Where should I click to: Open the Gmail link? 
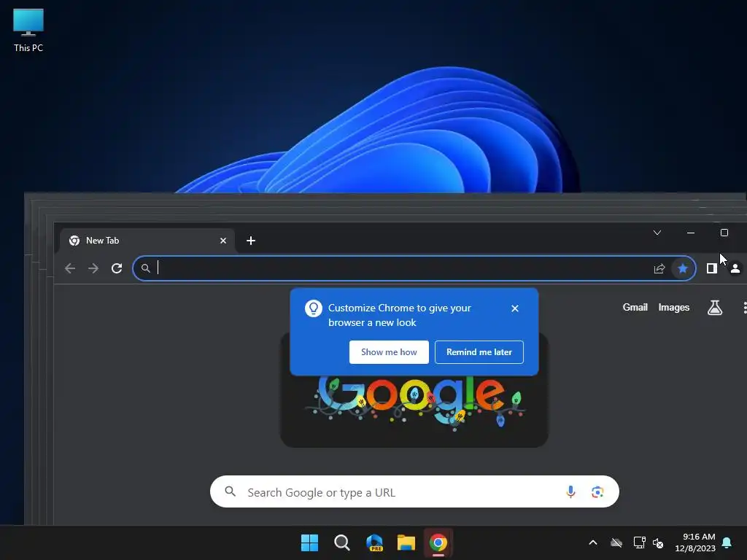[635, 308]
